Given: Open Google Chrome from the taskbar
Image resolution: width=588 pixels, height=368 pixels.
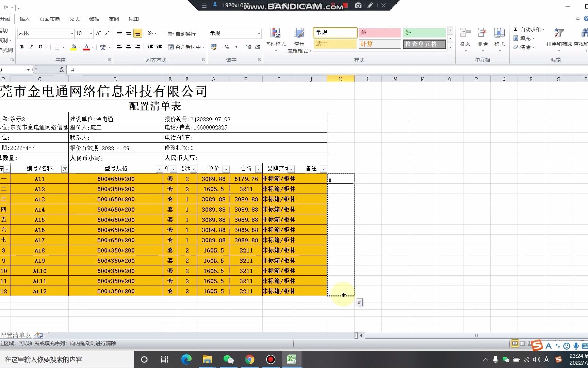Looking at the screenshot, I should coord(250,359).
